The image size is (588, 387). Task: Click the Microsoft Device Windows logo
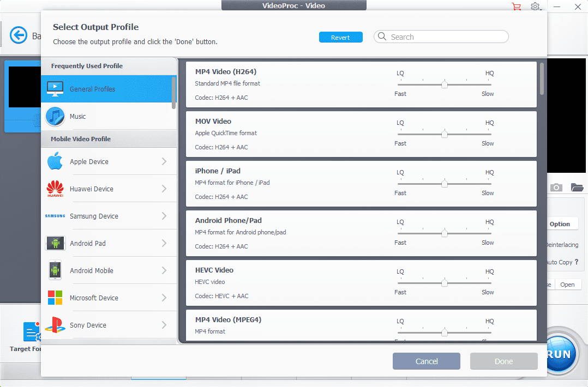[x=55, y=298]
